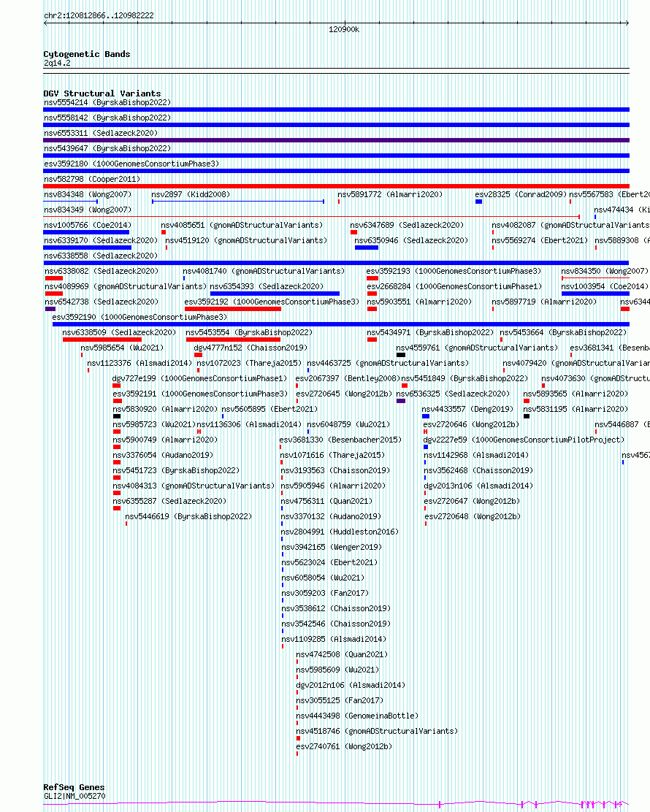The height and width of the screenshot is (812, 650).
Task: Click the nsv6350946 (Sedlazeck2020) label
Action: tap(410, 240)
